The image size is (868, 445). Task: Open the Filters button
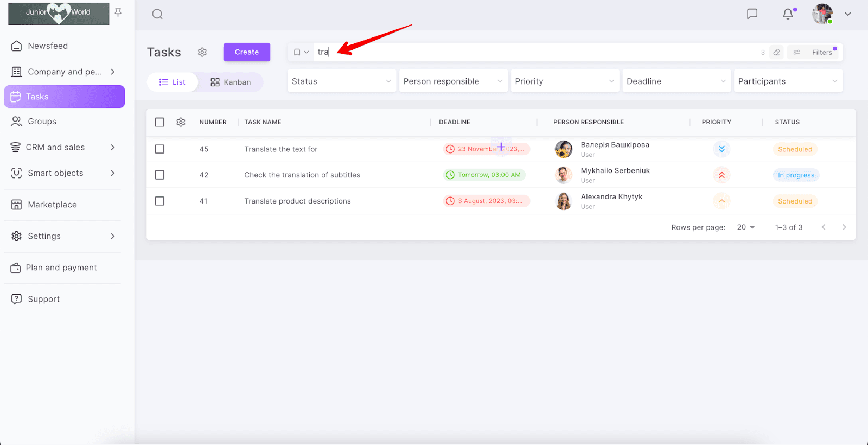coord(815,52)
